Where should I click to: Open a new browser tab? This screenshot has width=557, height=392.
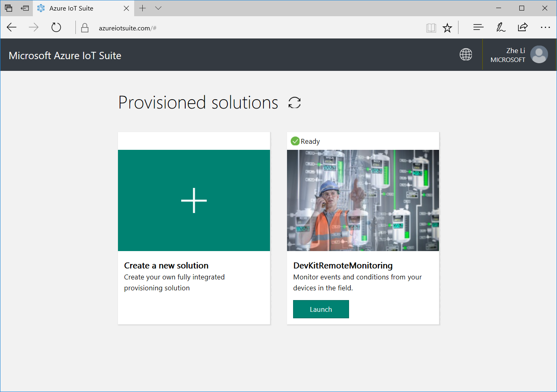click(142, 8)
